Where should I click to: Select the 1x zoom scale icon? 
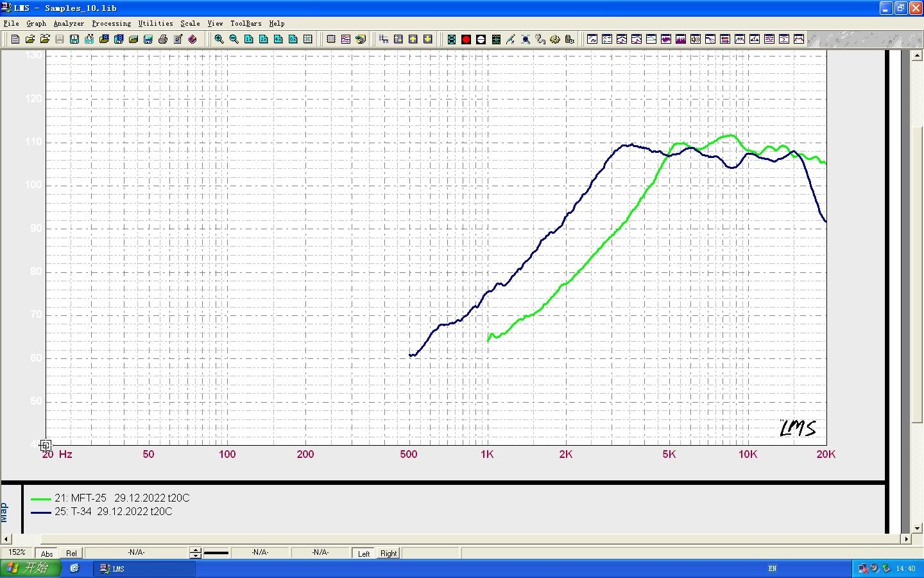(249, 39)
